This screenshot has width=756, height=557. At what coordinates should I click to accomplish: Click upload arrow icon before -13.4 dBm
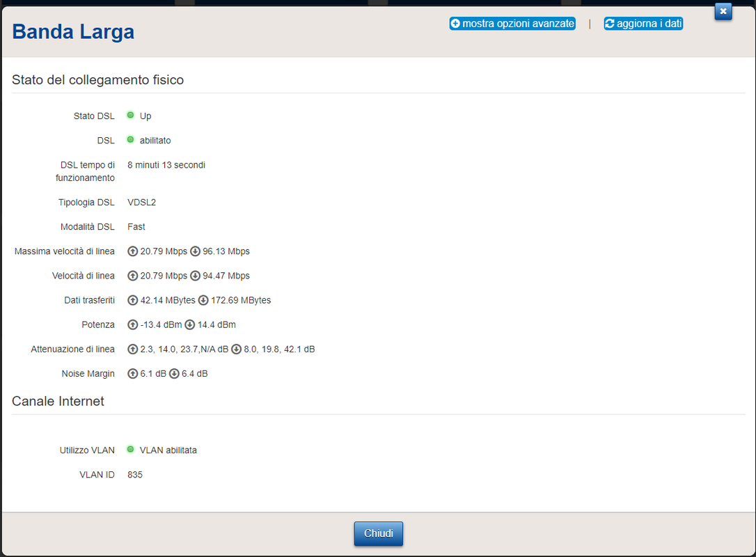point(132,325)
